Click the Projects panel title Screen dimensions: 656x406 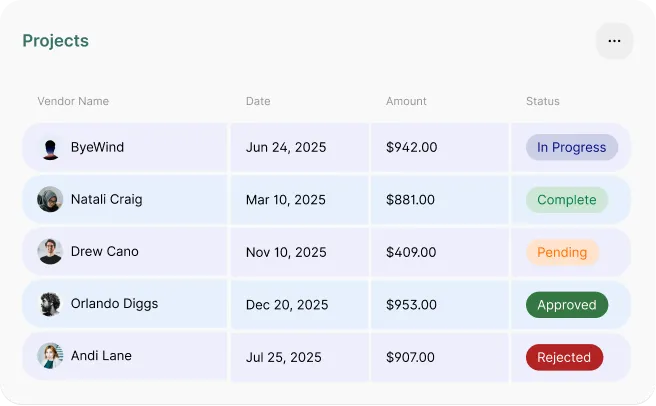(56, 41)
